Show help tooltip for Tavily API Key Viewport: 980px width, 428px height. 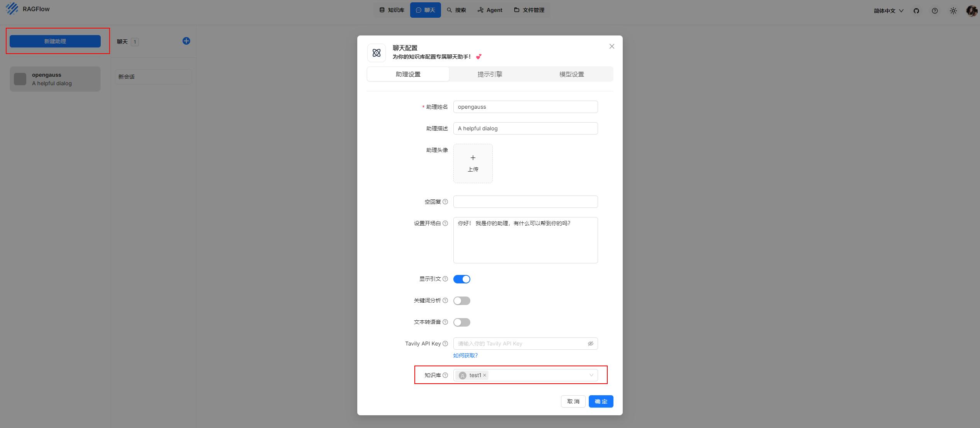coord(445,344)
